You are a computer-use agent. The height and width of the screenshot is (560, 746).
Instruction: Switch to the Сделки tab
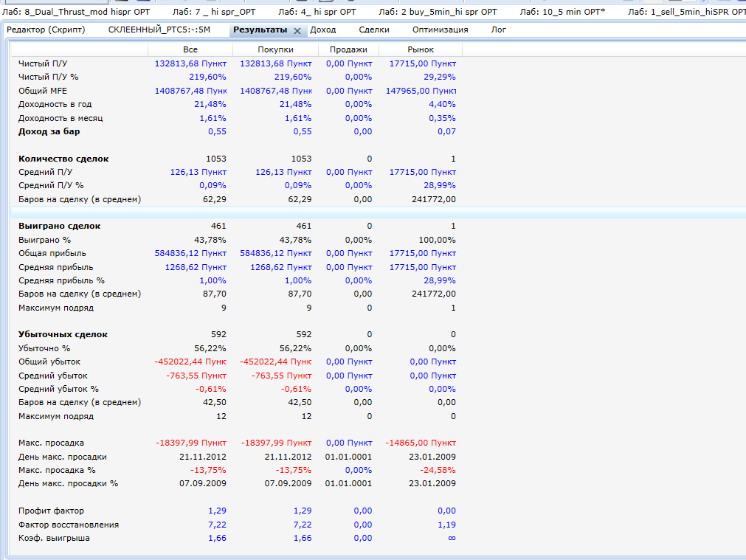374,30
